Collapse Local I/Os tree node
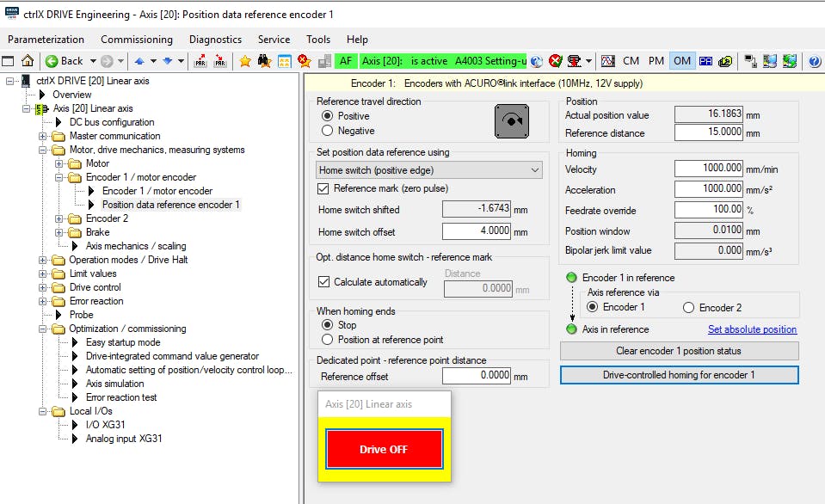 tap(43, 411)
